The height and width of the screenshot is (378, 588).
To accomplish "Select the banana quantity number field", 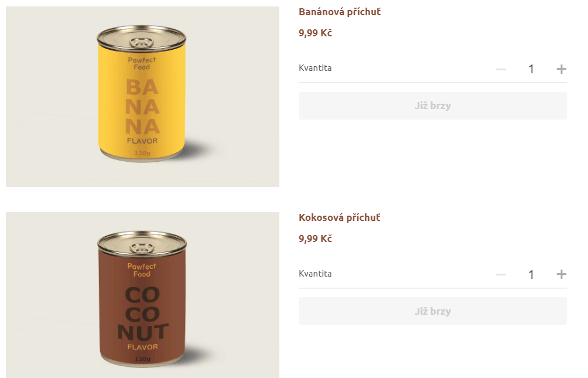I will pyautogui.click(x=531, y=69).
